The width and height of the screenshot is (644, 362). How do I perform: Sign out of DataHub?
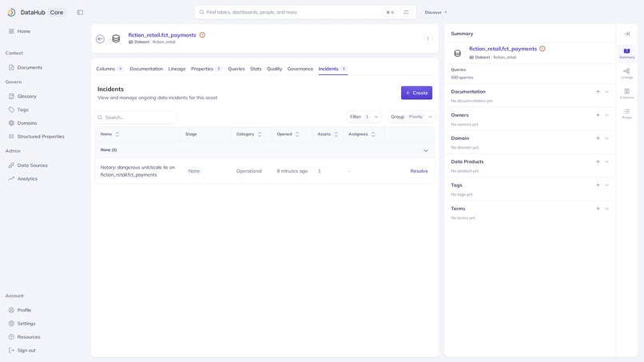tap(22, 351)
